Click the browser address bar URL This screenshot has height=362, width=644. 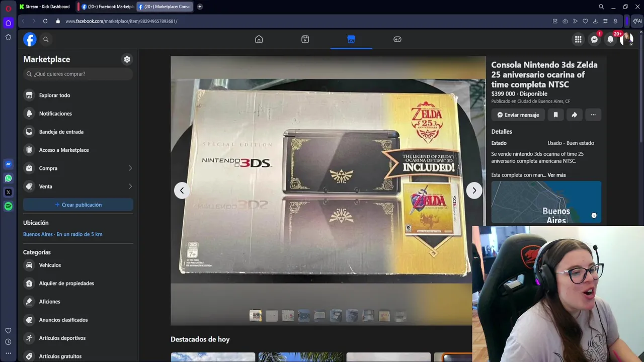click(121, 21)
